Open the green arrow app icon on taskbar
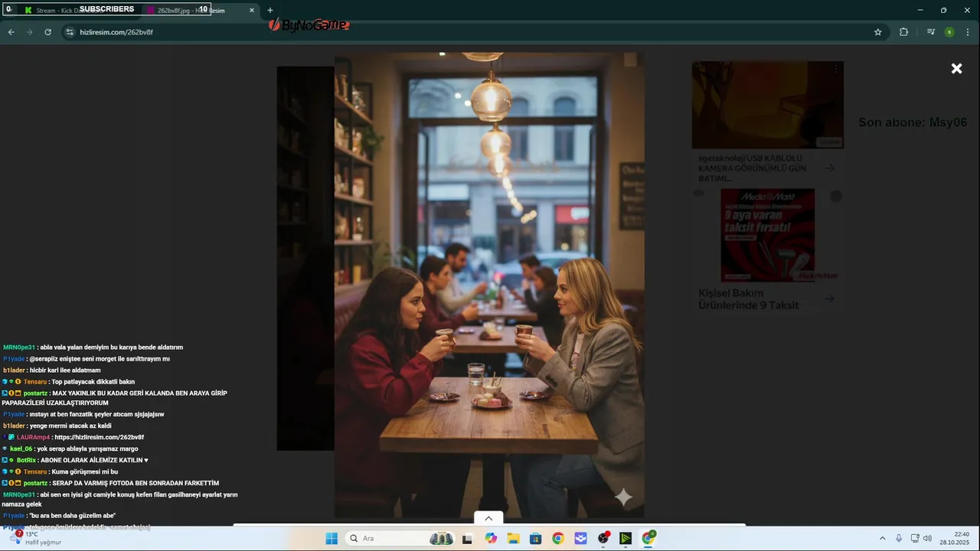This screenshot has width=980, height=551. click(626, 539)
